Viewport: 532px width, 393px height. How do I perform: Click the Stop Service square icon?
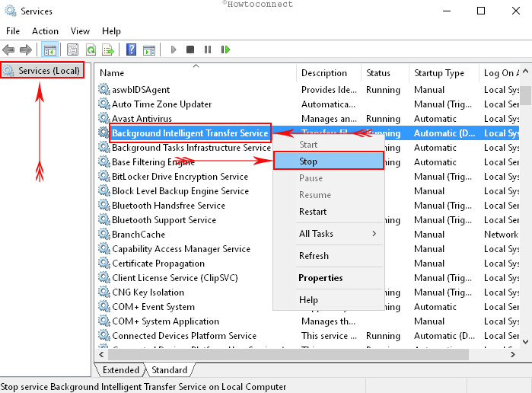190,50
